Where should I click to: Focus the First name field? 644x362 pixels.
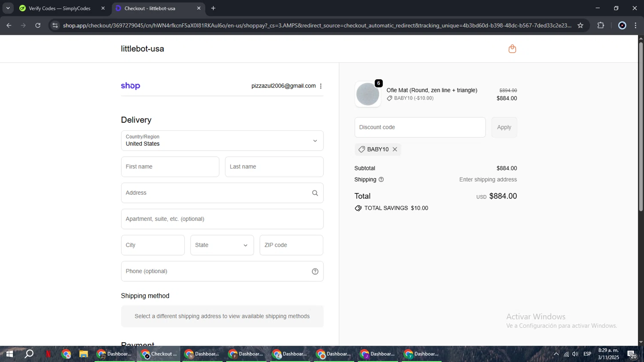[170, 167]
